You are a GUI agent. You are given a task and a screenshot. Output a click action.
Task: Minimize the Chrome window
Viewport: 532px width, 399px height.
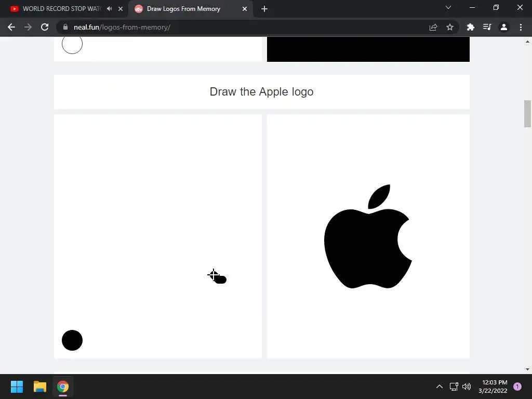(472, 7)
